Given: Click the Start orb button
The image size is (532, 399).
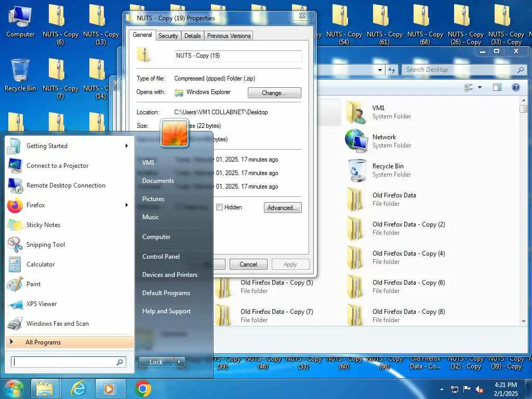Looking at the screenshot, I should coord(14,389).
